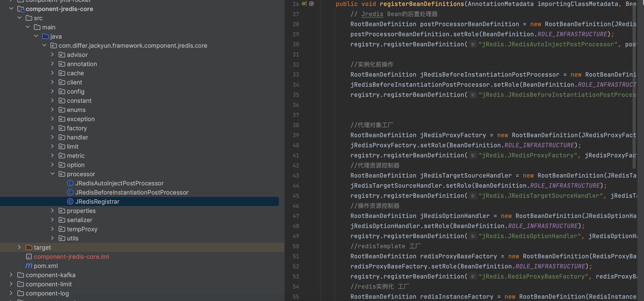The height and width of the screenshot is (301, 644).
Task: Click the JRedisAutoInjectPostProcessor class icon
Action: point(70,183)
